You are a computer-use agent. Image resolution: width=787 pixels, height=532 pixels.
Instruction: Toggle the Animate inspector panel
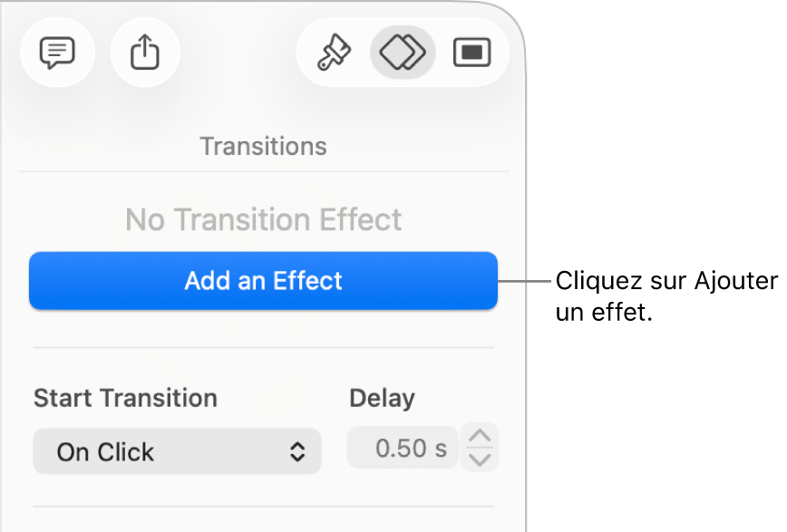point(403,52)
